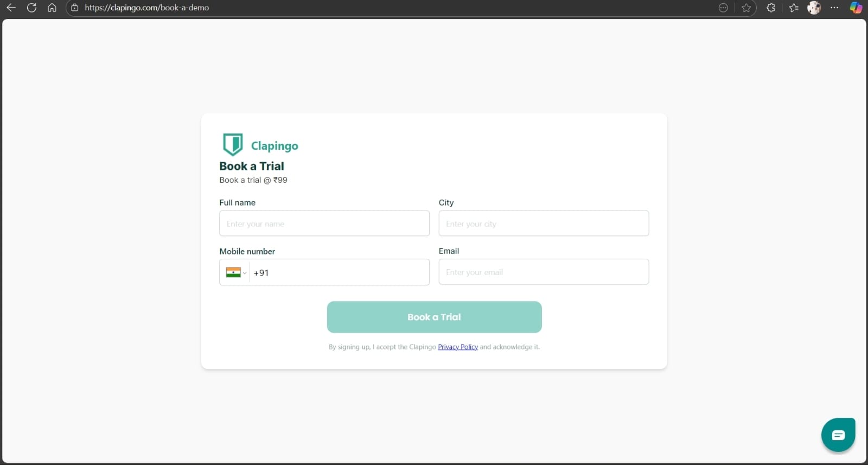Open the browser home page icon
The image size is (868, 465).
52,8
